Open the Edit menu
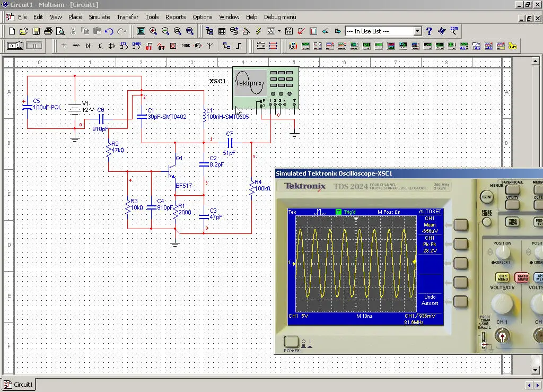 pyautogui.click(x=38, y=17)
